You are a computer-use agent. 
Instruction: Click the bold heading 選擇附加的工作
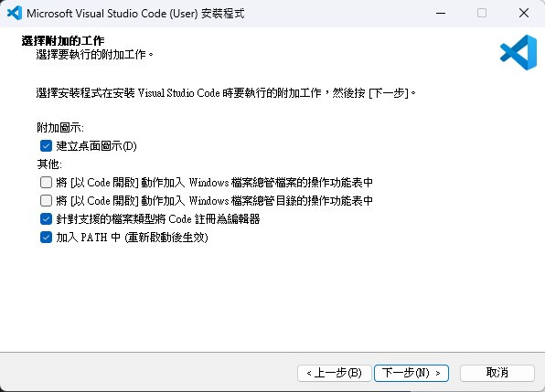tap(63, 40)
